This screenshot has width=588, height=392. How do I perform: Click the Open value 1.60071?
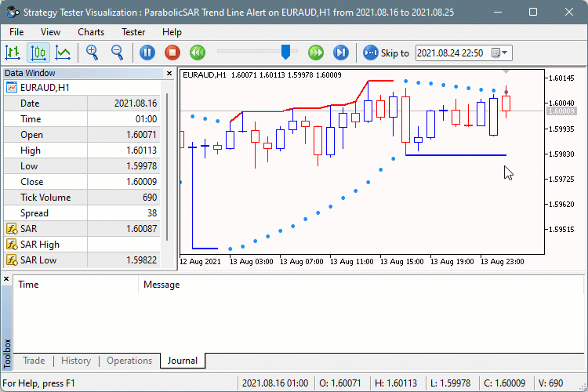[141, 135]
